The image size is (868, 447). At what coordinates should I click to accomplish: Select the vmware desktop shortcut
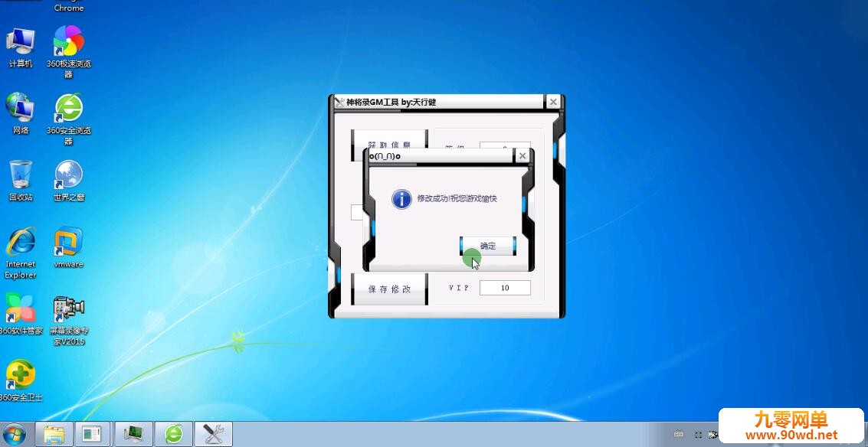(x=69, y=248)
